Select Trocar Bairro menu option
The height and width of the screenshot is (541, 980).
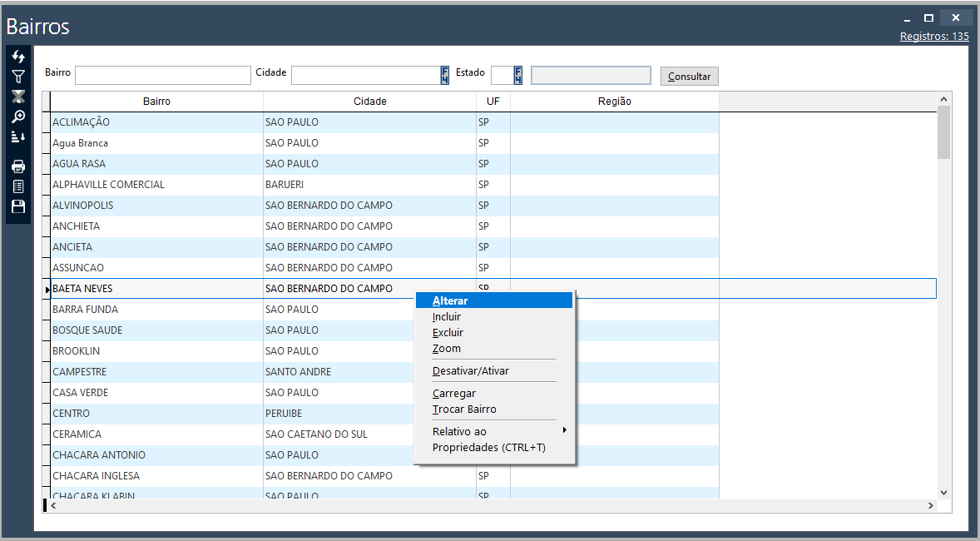click(x=464, y=409)
